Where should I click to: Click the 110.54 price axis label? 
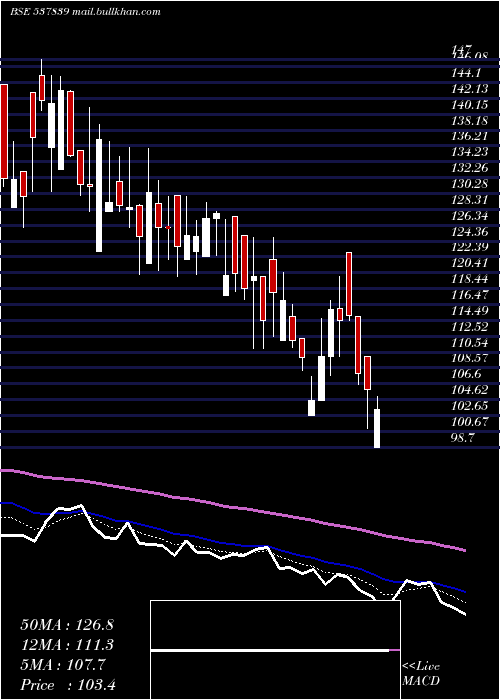point(470,343)
